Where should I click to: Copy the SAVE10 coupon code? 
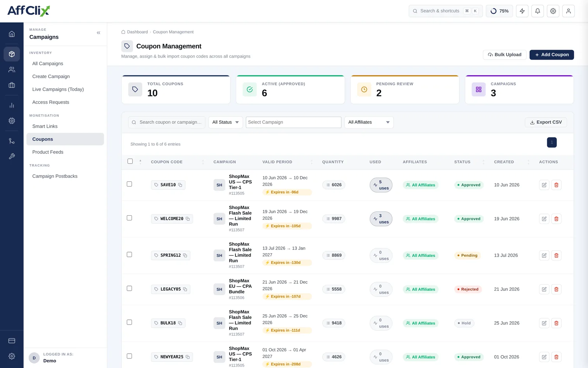click(180, 185)
